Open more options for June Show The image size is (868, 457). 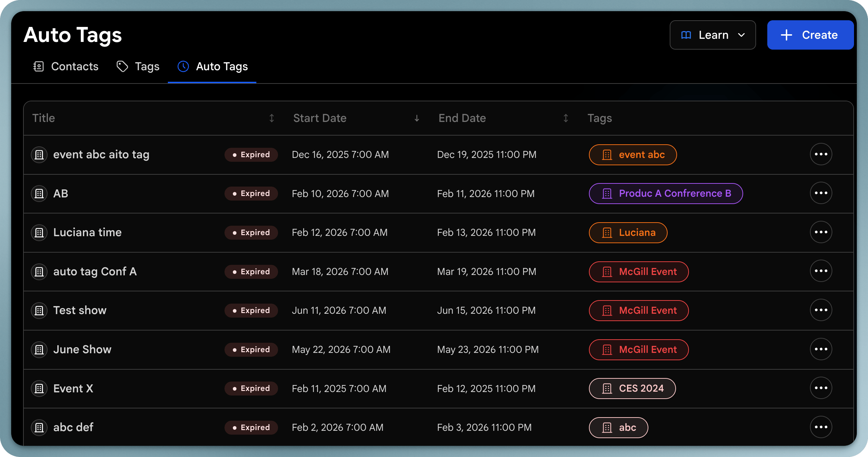tap(821, 349)
